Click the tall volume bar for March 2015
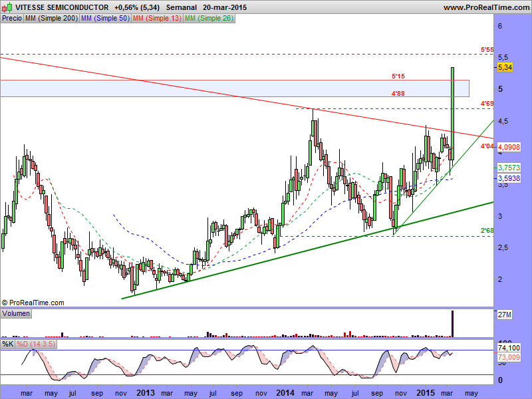Viewport: 532px width, 399px height. click(x=453, y=324)
